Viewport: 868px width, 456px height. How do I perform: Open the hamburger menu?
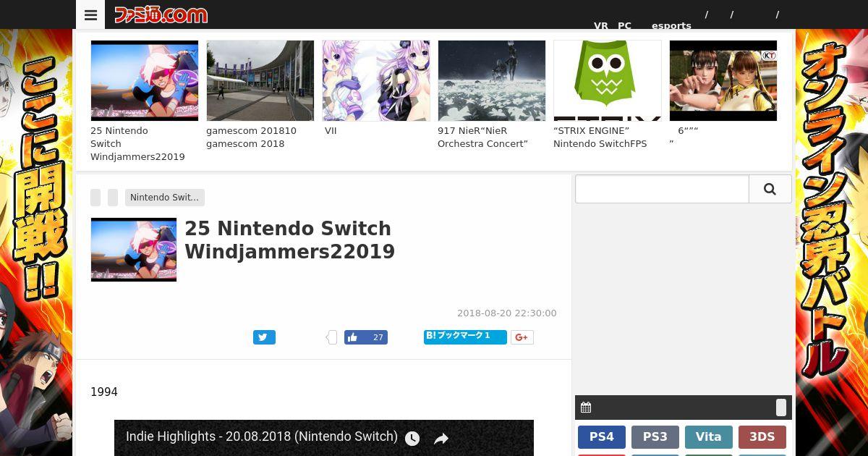pos(90,14)
